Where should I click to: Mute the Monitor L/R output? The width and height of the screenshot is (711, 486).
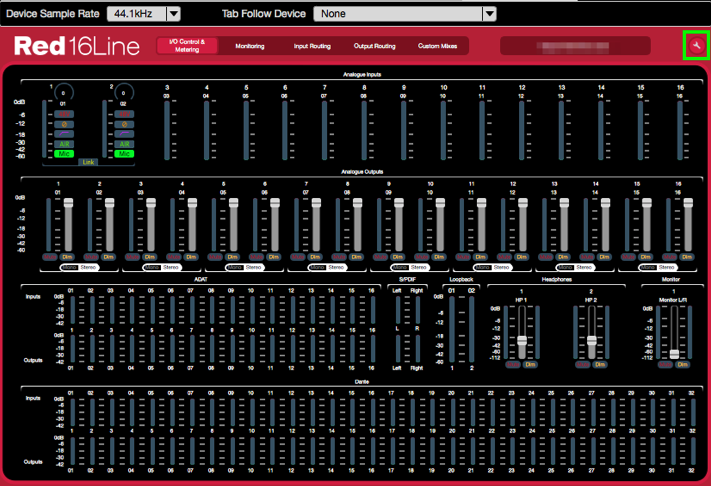point(665,364)
